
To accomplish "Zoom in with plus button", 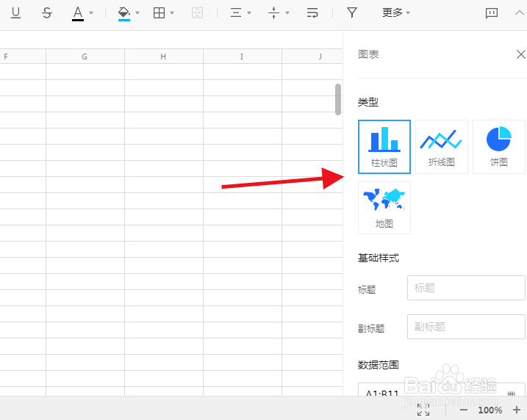I will [x=517, y=410].
